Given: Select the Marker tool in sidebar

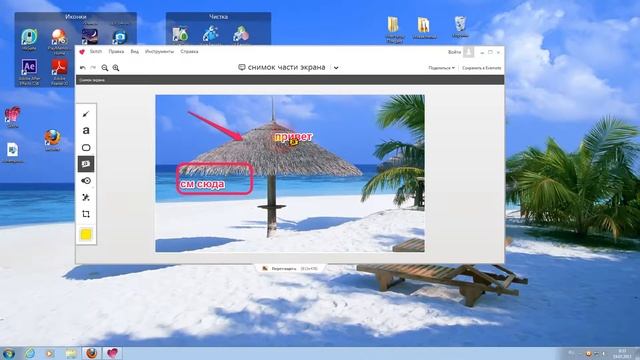Looking at the screenshot, I should [x=86, y=198].
